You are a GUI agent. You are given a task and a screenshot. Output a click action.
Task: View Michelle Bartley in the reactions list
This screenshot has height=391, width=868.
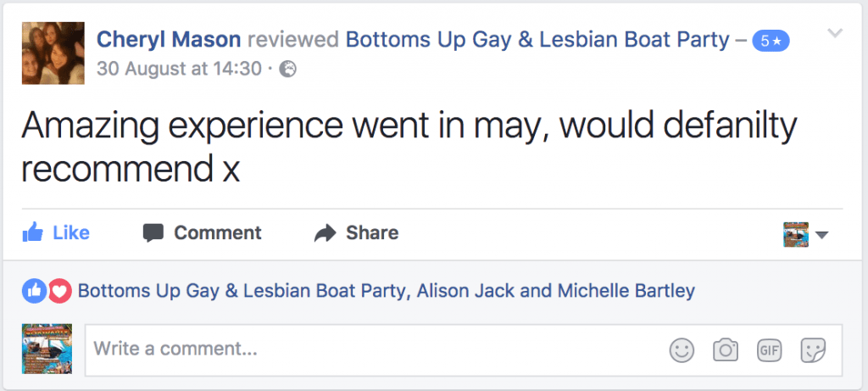[x=626, y=291]
